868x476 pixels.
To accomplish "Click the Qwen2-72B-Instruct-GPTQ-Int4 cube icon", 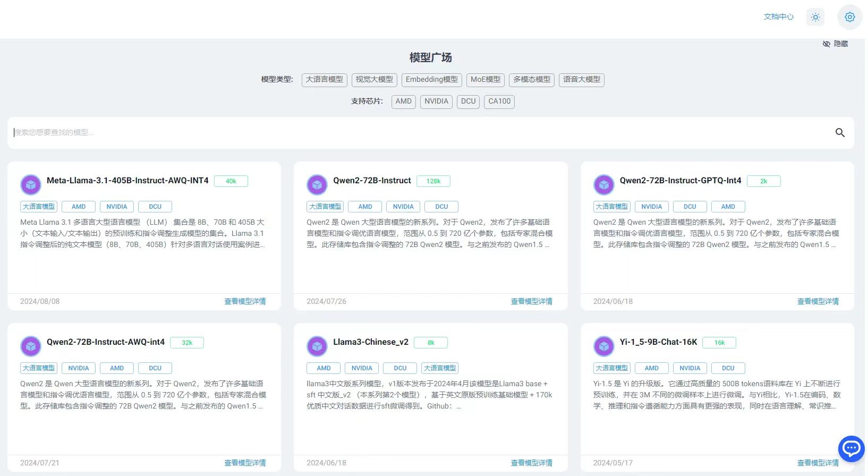I will [x=603, y=185].
